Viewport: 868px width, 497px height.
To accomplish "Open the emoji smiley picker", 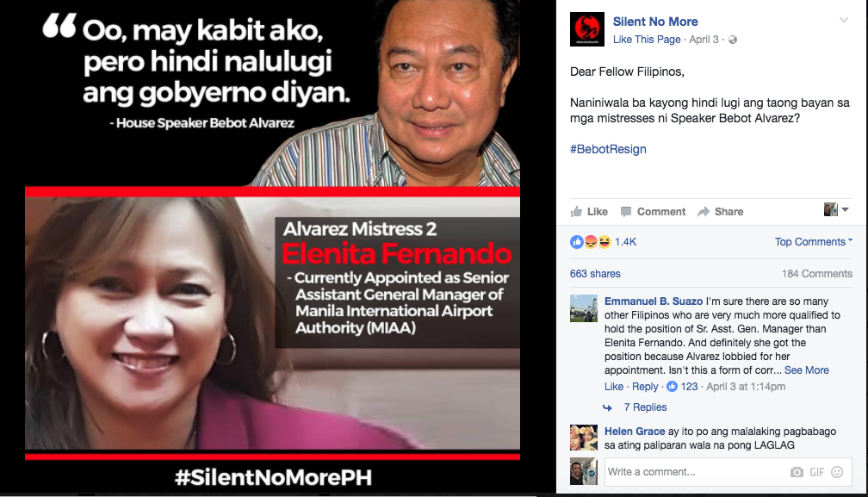I will (838, 472).
